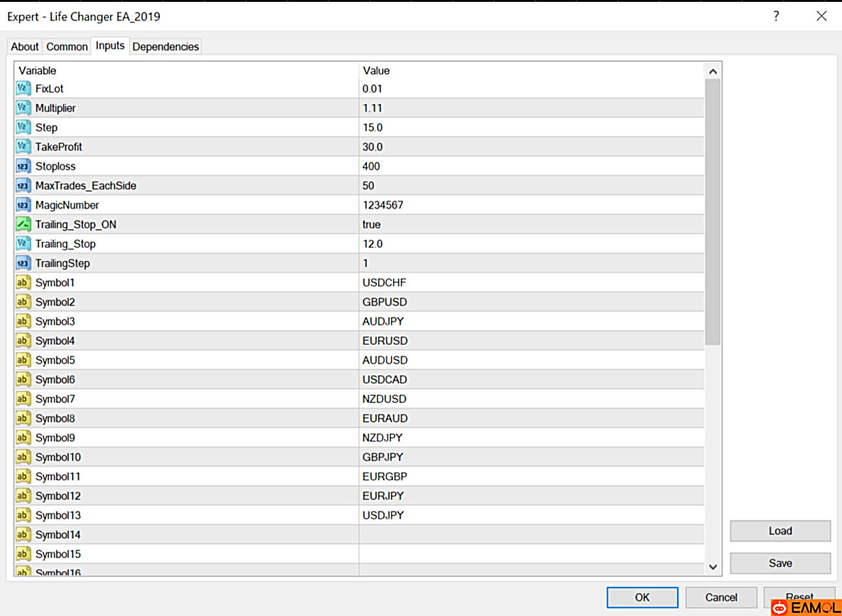Click the Save button
The width and height of the screenshot is (842, 616).
click(x=780, y=563)
